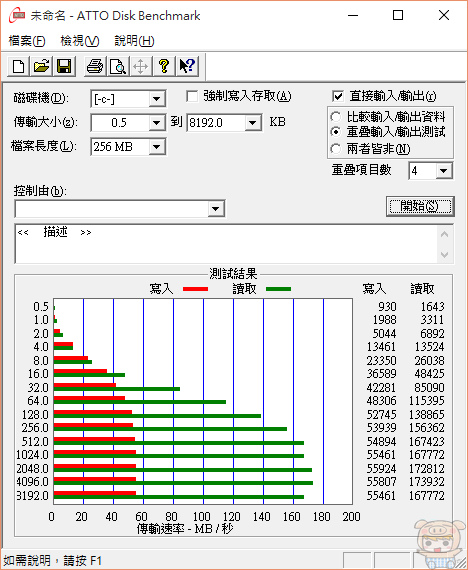Close the ATTO Disk Benchmark window

pyautogui.click(x=444, y=15)
